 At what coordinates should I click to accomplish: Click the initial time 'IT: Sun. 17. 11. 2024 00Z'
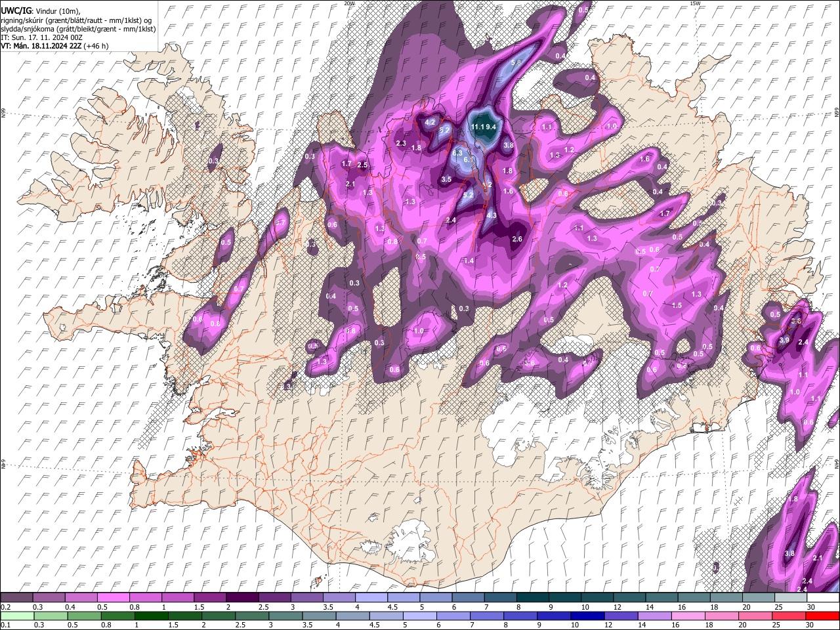(x=41, y=38)
